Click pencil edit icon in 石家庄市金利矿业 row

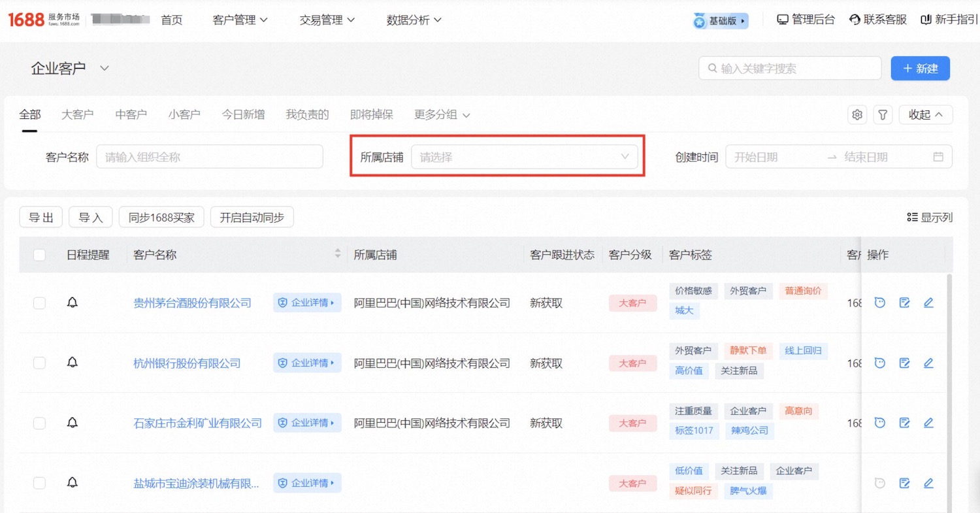tap(928, 423)
